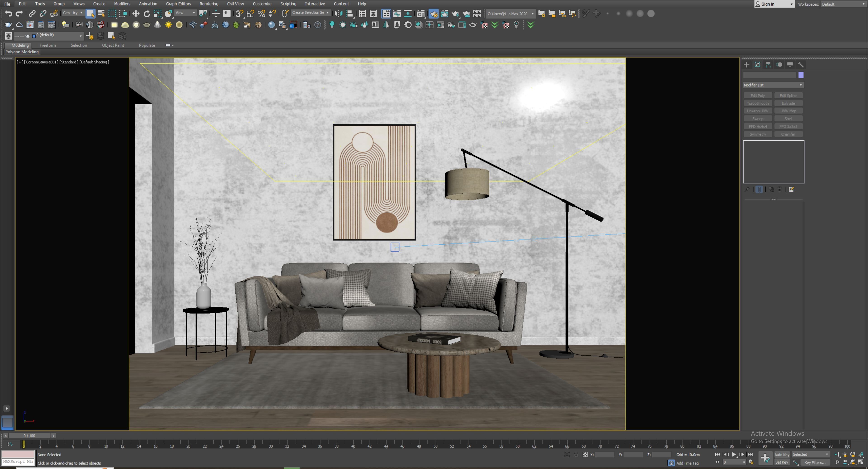Click the Unlink Selection icon
The height and width of the screenshot is (469, 868).
coord(43,14)
